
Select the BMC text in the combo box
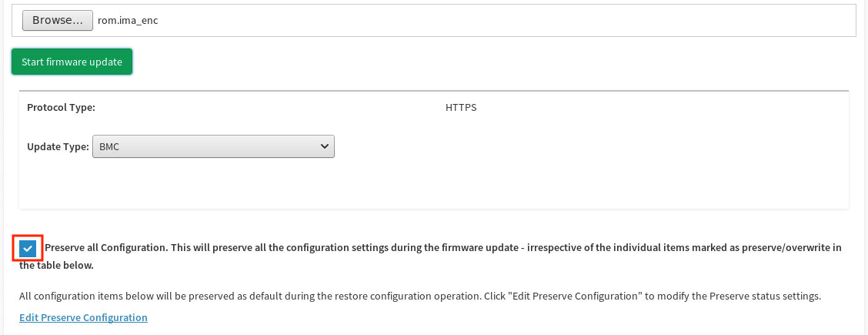tap(109, 146)
